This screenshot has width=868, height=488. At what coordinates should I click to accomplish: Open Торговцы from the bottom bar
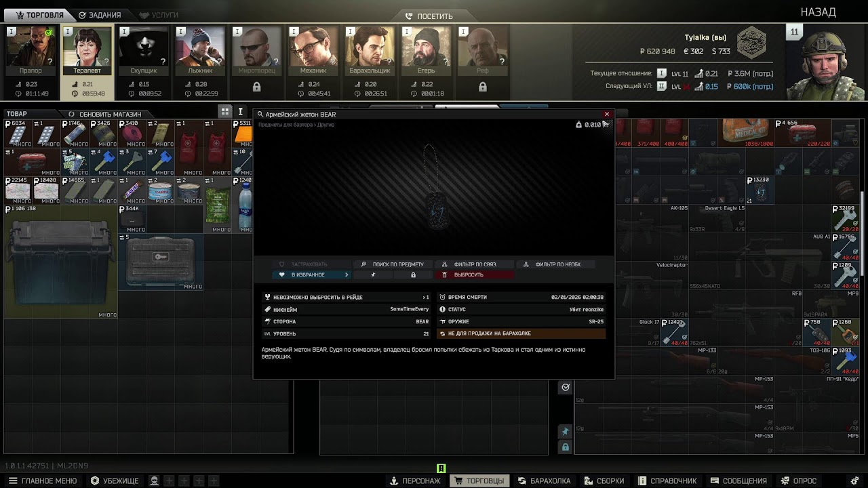(480, 481)
